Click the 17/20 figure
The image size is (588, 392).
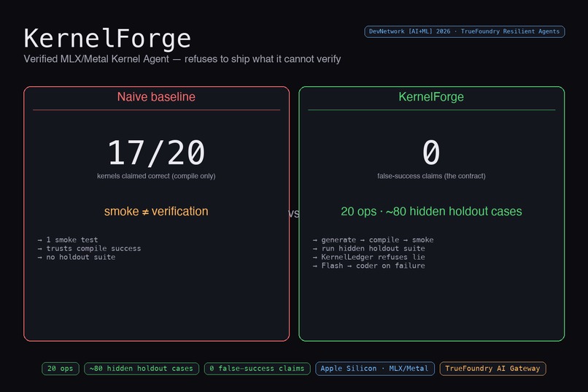[156, 153]
